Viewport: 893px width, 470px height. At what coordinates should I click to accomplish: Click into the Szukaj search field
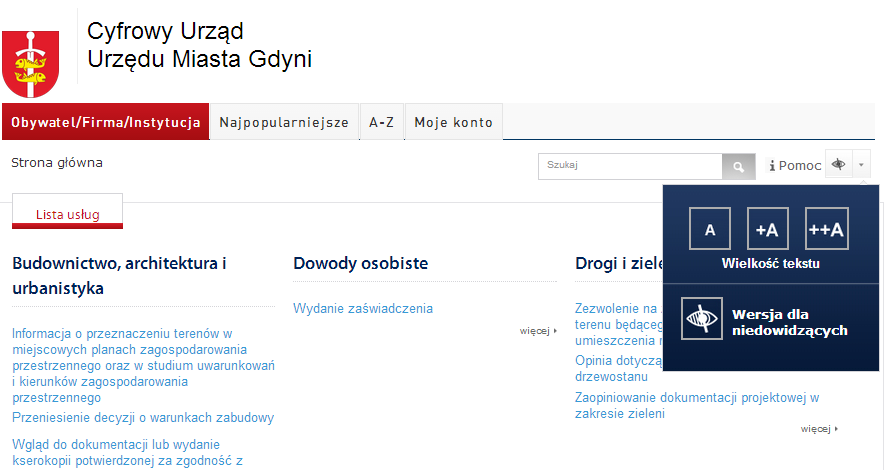tap(630, 166)
